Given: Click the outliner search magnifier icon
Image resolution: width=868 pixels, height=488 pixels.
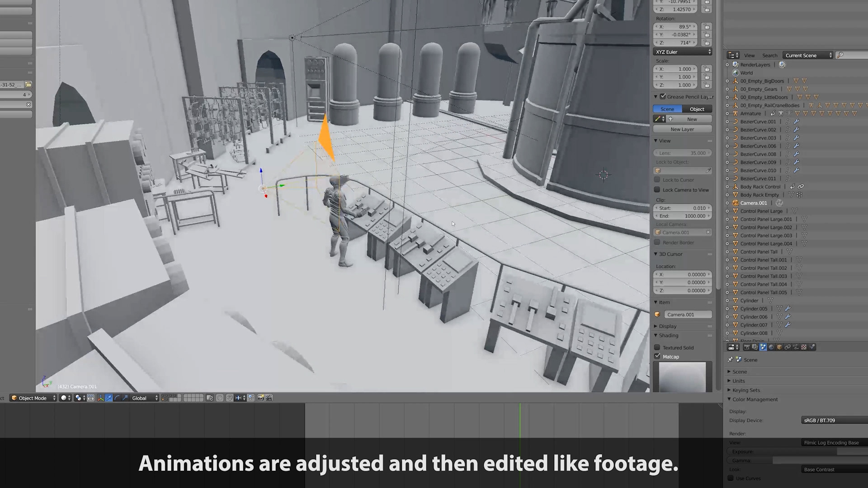Looking at the screenshot, I should click(840, 55).
